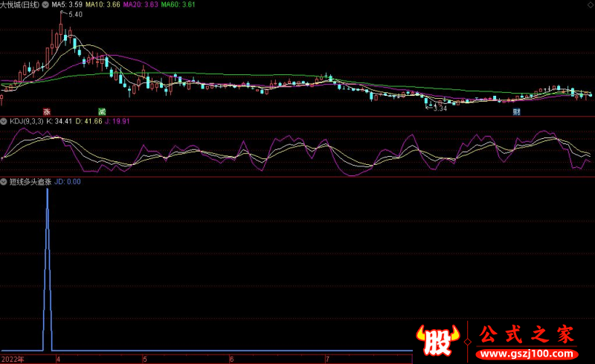The image size is (595, 364).
Task: Open the KDJ indicator dropdown arrow
Action: click(x=3, y=120)
